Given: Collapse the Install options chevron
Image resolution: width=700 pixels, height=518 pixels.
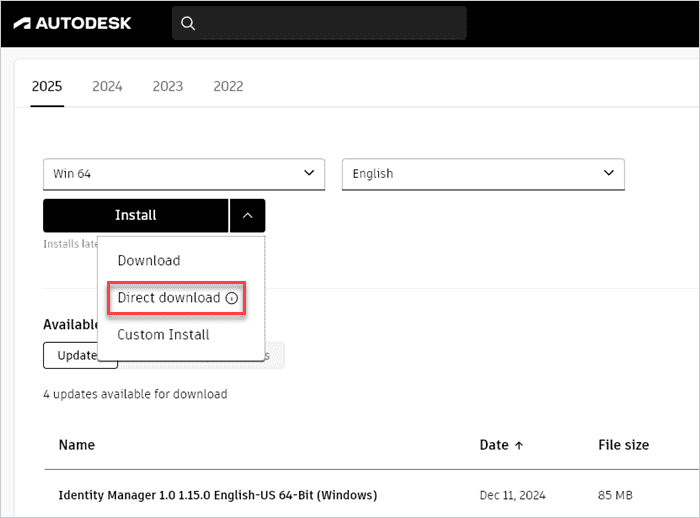Looking at the screenshot, I should point(248,216).
